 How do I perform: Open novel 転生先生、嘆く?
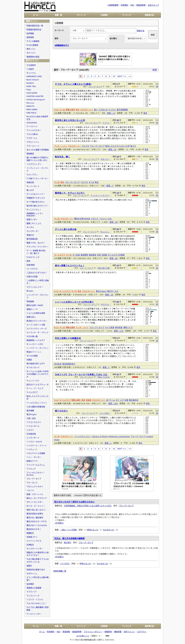click(x=62, y=156)
